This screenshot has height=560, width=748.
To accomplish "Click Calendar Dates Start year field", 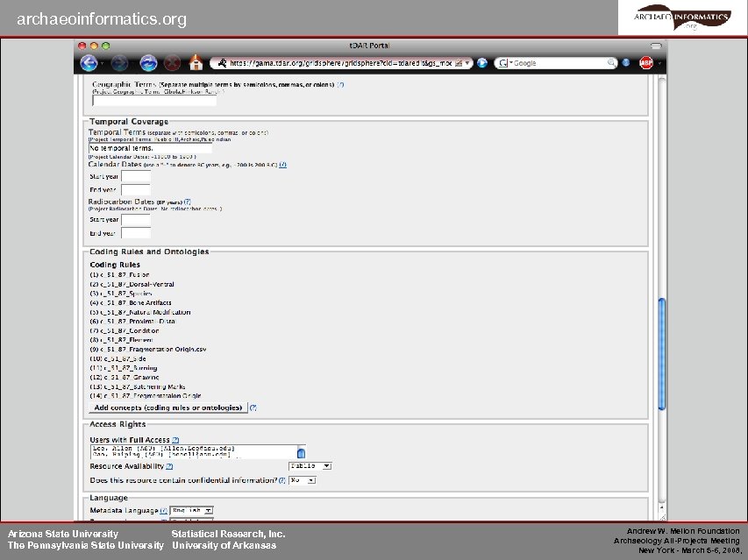I will click(136, 176).
